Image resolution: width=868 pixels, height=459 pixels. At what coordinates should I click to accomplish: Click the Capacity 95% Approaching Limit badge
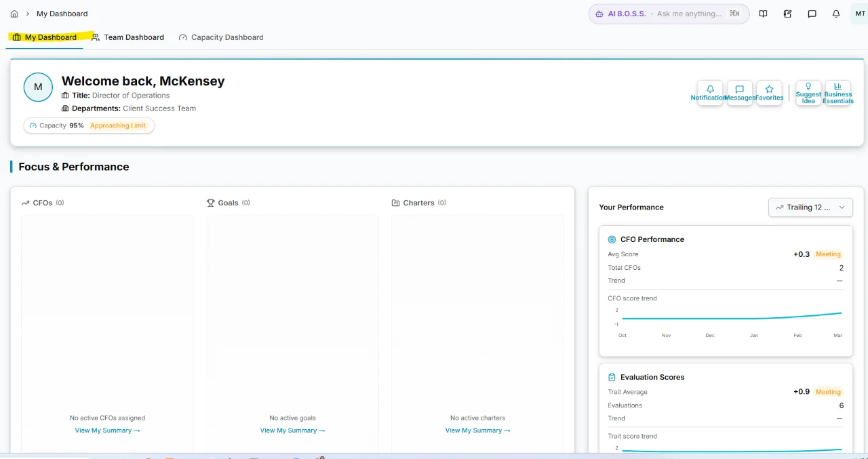click(89, 125)
